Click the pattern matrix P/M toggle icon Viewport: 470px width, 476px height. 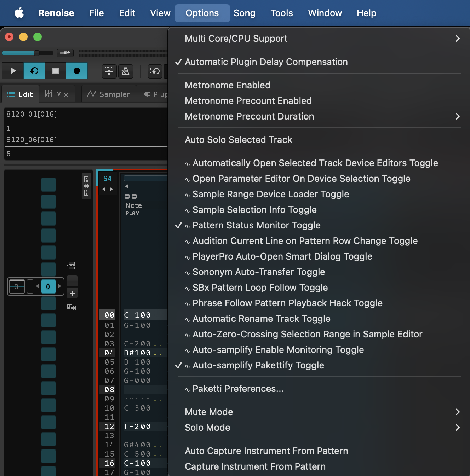[86, 186]
